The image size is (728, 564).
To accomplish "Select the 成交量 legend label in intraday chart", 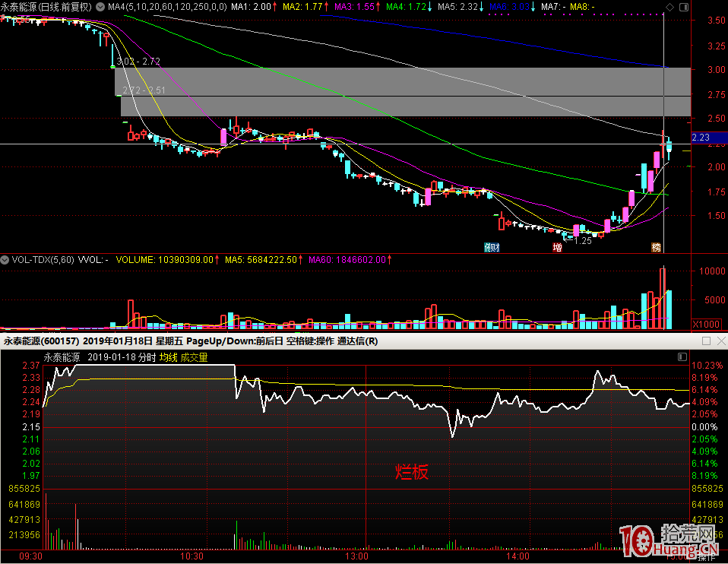I will pyautogui.click(x=194, y=357).
